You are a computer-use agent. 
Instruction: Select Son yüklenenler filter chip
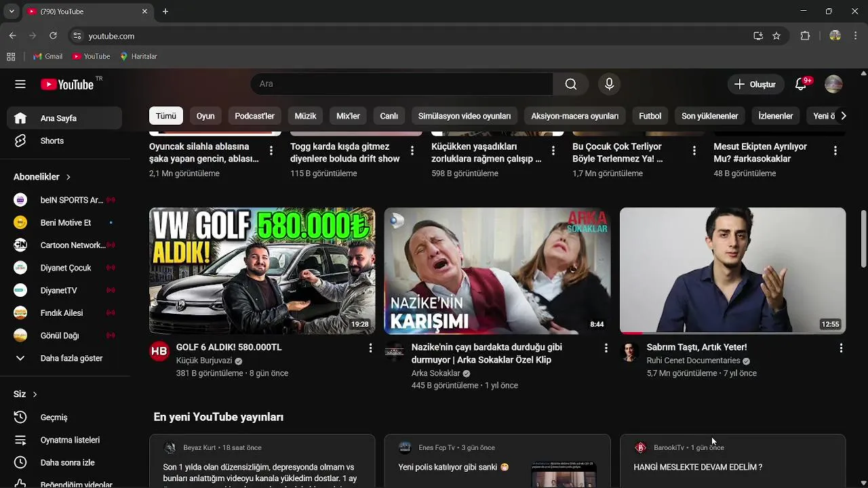[x=709, y=116]
